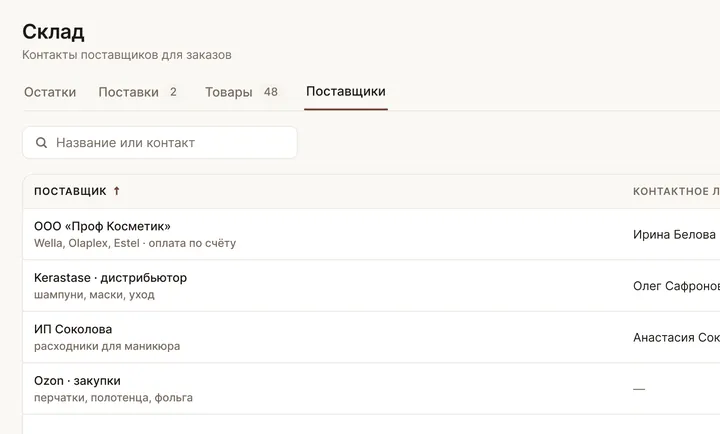Screen dimensions: 720x434
Task: Open supplier ООО «Проф Косметик»
Action: click(102, 226)
